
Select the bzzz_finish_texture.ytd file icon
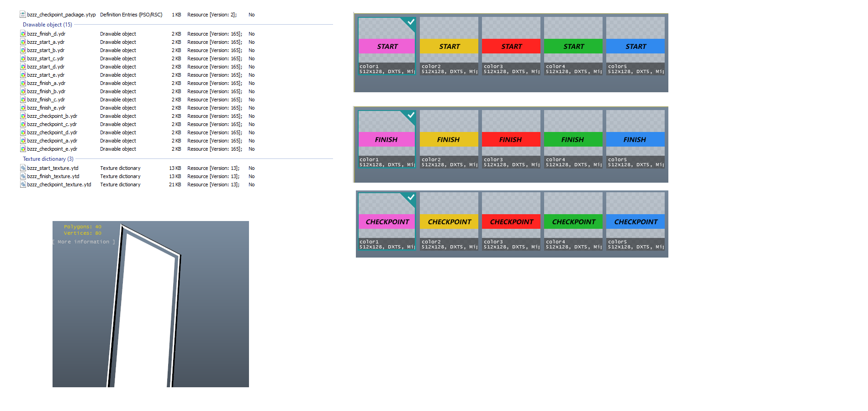coord(23,176)
